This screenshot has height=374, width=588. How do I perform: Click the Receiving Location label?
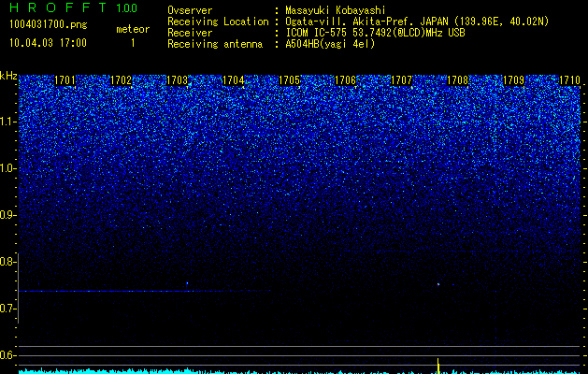pos(218,22)
